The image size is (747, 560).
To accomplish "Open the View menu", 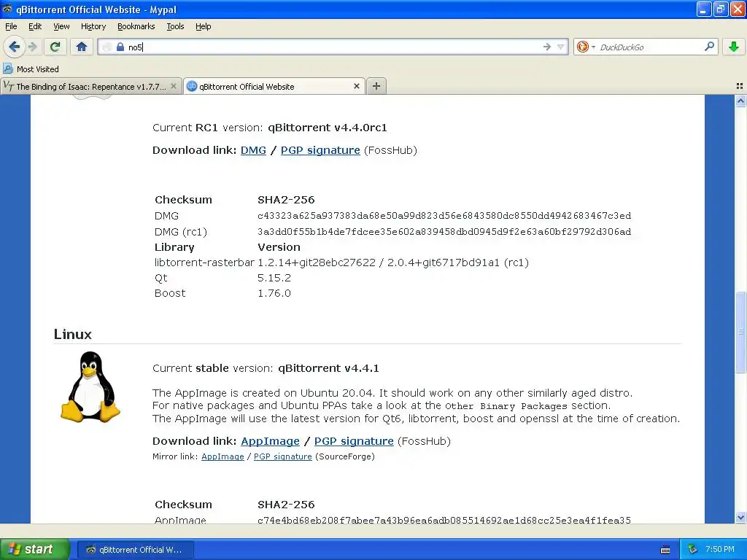I will pyautogui.click(x=61, y=26).
